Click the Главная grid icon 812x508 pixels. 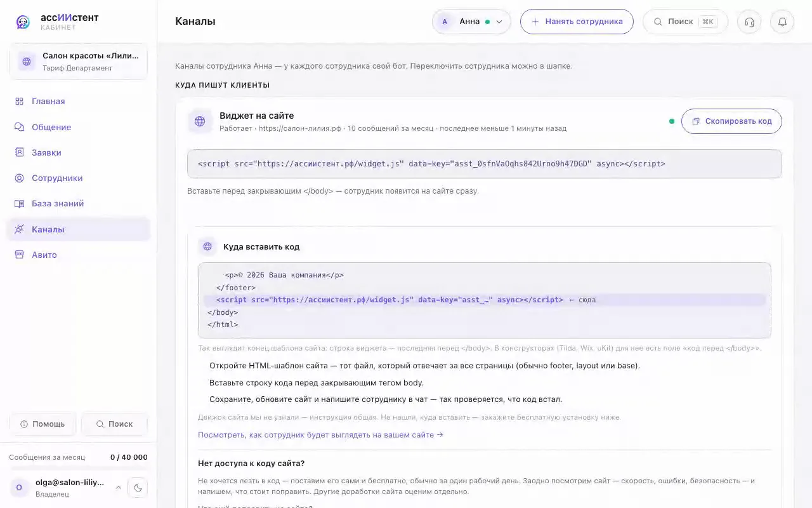pyautogui.click(x=19, y=102)
